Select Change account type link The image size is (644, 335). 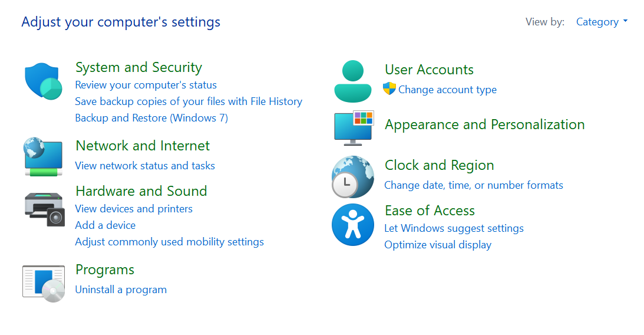[447, 90]
